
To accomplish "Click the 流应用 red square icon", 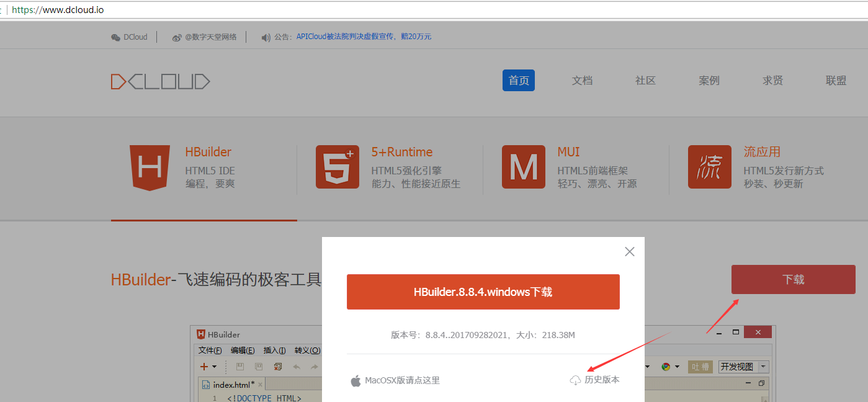I will click(x=709, y=167).
